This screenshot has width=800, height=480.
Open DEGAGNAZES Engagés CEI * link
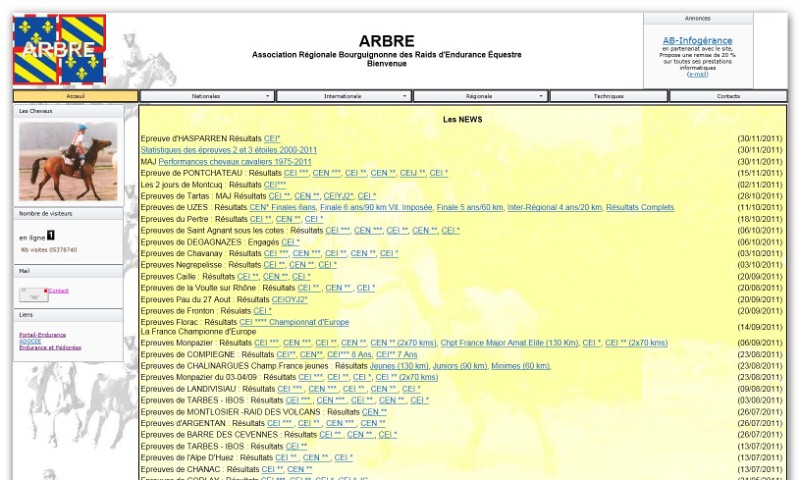click(x=291, y=242)
